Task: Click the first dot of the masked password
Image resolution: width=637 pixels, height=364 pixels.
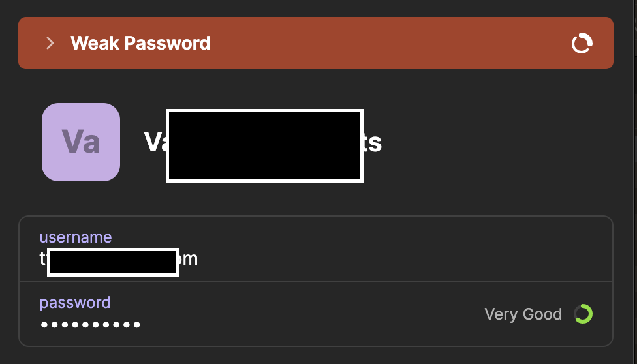Action: pyautogui.click(x=44, y=324)
